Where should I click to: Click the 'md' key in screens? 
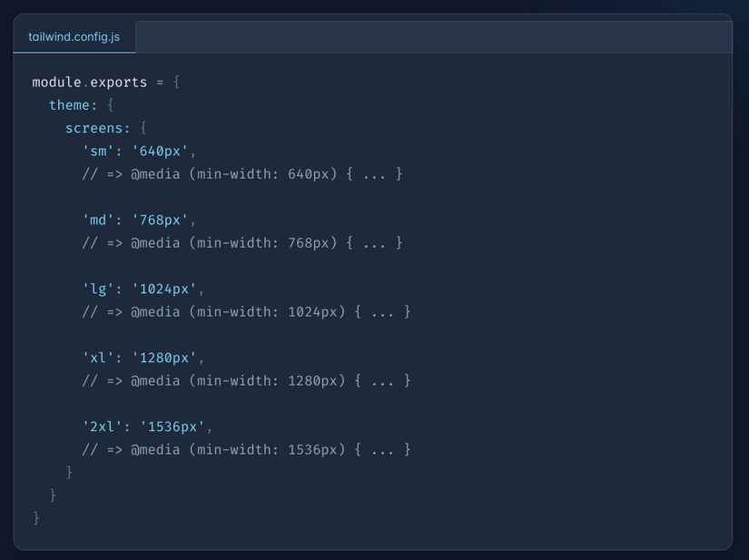point(98,220)
